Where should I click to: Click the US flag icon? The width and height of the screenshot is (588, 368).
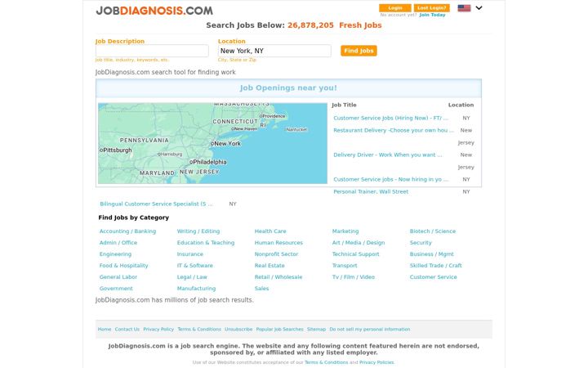click(464, 8)
